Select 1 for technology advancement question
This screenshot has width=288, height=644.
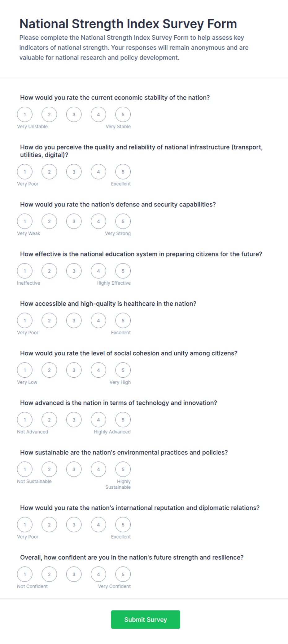point(25,420)
